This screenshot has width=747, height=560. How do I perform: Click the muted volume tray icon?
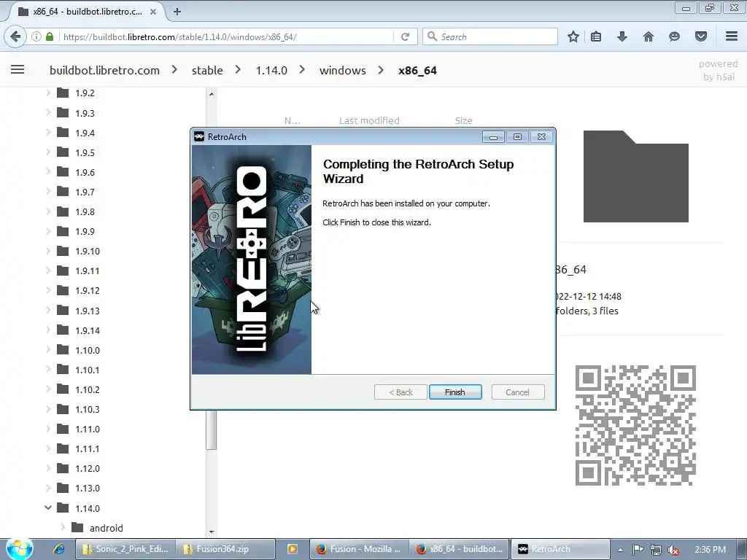(x=673, y=550)
